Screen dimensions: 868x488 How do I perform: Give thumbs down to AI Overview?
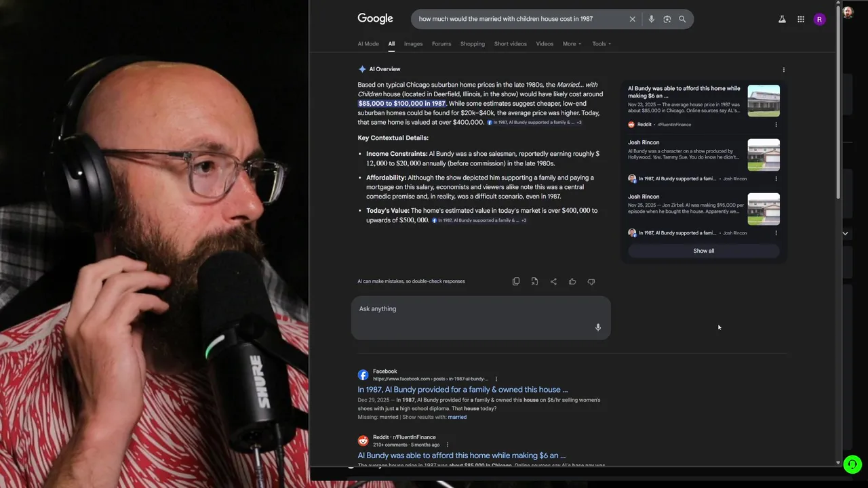(591, 281)
